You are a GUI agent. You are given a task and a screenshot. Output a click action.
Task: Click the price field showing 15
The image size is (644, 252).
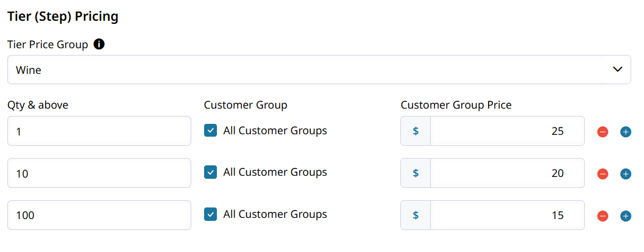coord(507,215)
